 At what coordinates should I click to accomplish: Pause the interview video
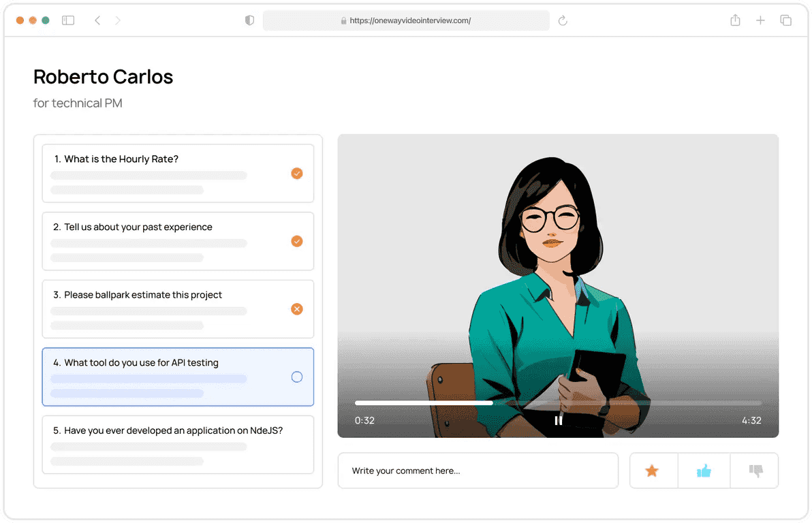point(558,420)
